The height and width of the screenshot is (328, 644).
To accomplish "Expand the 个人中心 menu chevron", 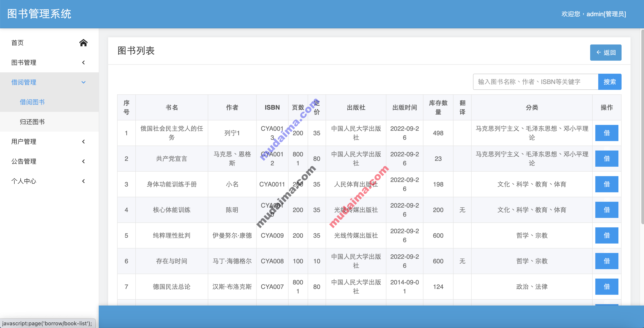I will pyautogui.click(x=83, y=181).
